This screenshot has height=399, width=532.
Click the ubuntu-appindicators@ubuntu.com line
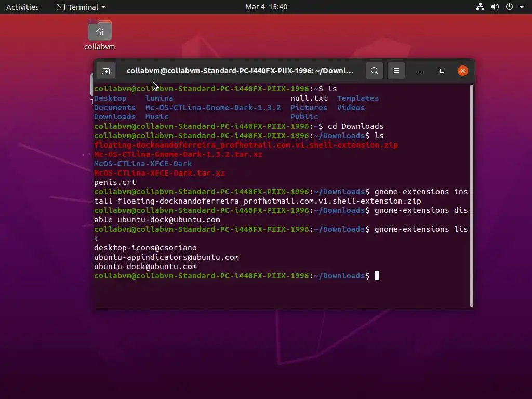pyautogui.click(x=166, y=257)
